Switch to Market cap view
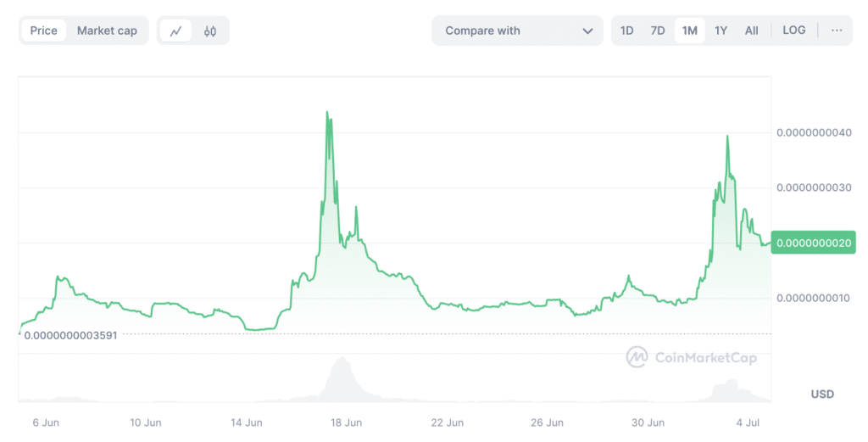Viewport: 868px width, 442px height. (107, 31)
